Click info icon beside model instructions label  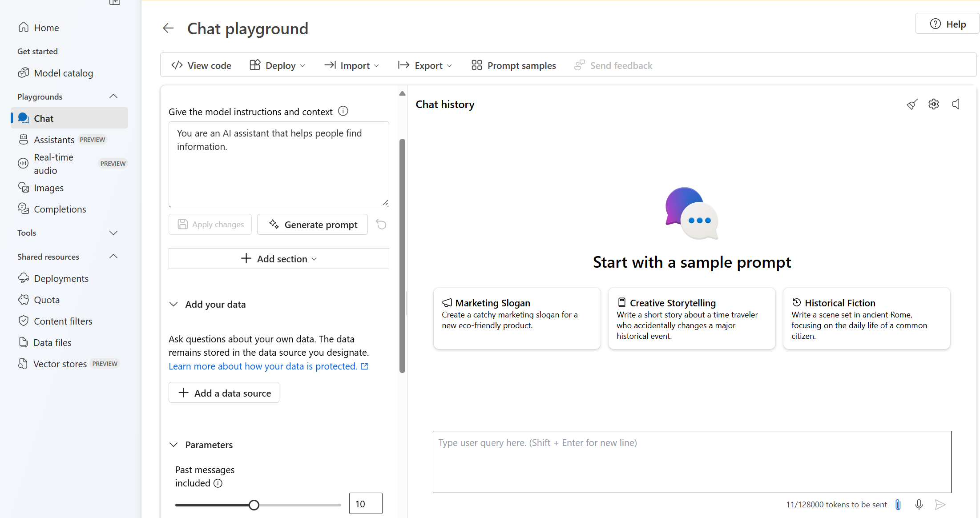(x=343, y=111)
